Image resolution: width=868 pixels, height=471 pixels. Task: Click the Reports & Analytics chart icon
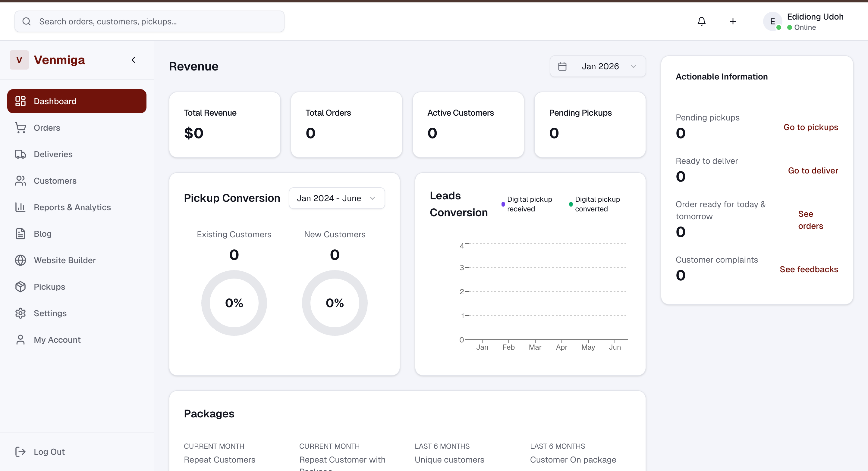pyautogui.click(x=20, y=207)
